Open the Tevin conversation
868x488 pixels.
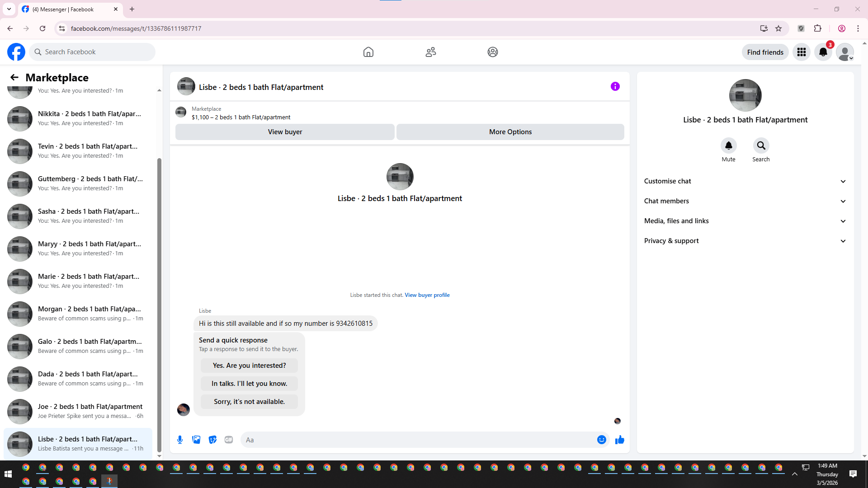pos(78,151)
